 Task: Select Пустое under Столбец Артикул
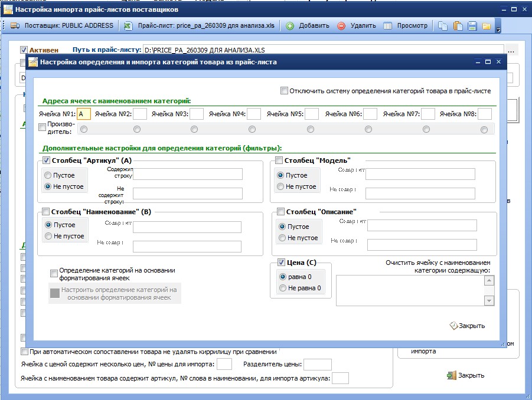[48, 175]
